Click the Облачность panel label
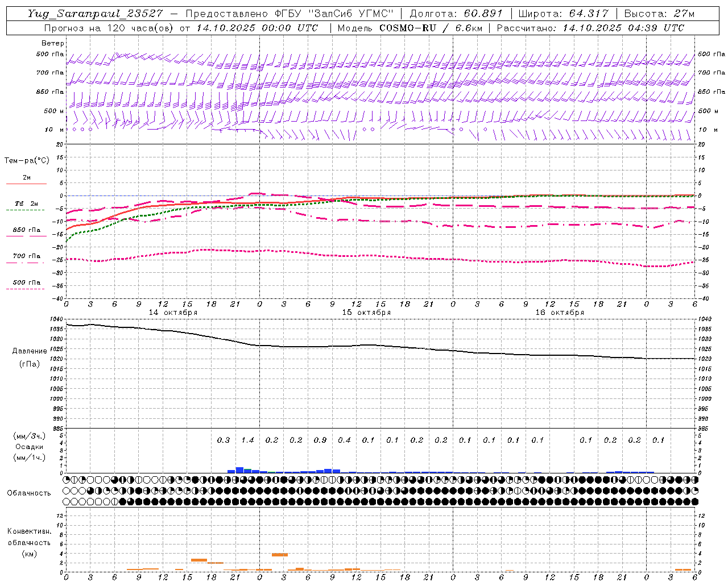Screen dimensions: 728x582 pos(29,493)
